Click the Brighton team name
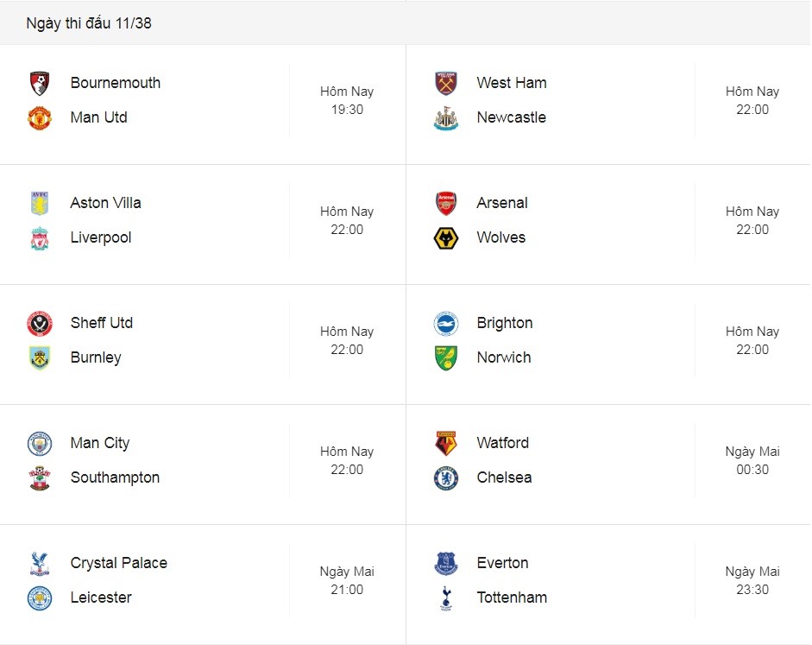This screenshot has height=645, width=812. pyautogui.click(x=505, y=323)
